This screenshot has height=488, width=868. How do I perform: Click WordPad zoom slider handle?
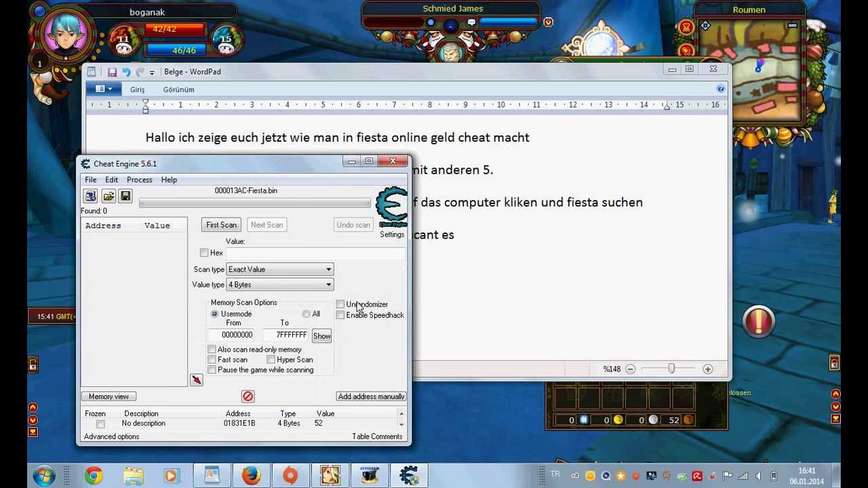pos(671,369)
